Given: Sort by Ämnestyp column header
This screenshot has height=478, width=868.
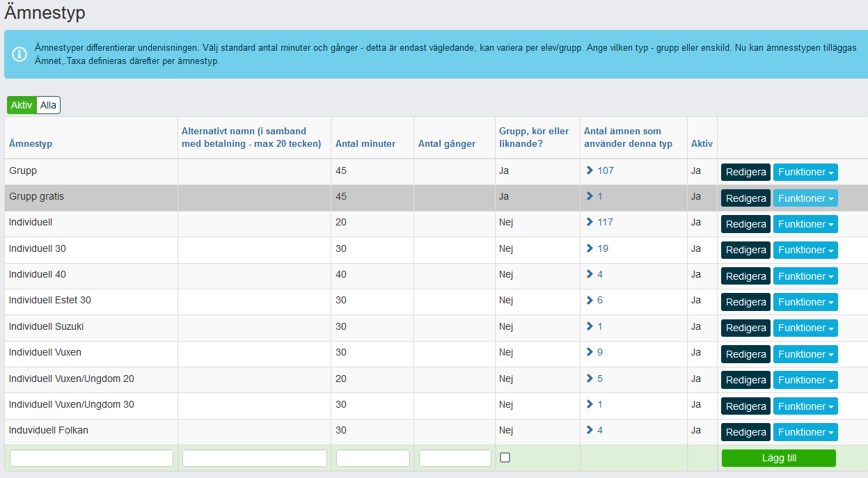Looking at the screenshot, I should 31,144.
